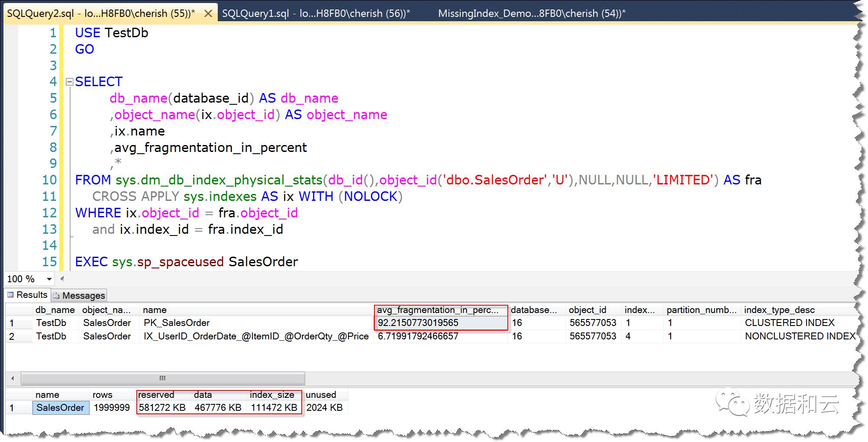Select the CLUSTERED INDEX cell

(x=799, y=323)
